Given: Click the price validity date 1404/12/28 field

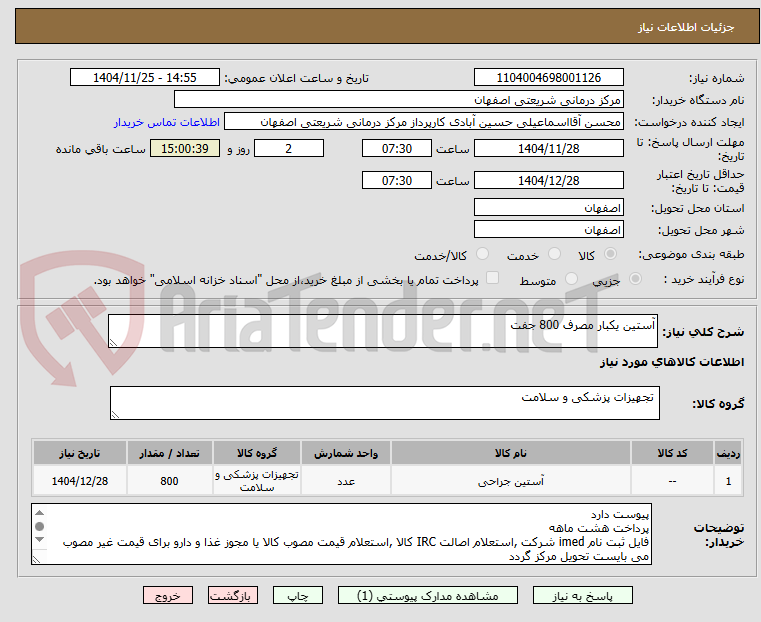Looking at the screenshot, I should pos(548,180).
